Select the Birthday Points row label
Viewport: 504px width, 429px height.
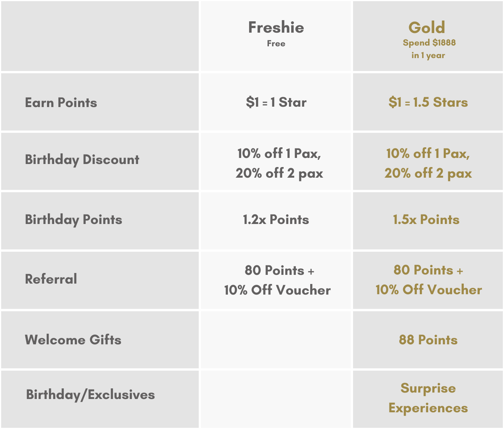coord(74,219)
